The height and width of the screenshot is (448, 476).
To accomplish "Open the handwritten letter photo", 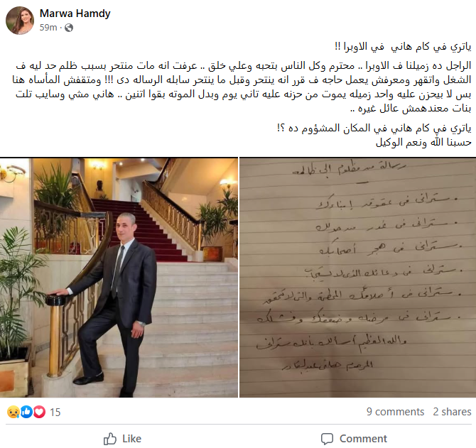I will 357,277.
